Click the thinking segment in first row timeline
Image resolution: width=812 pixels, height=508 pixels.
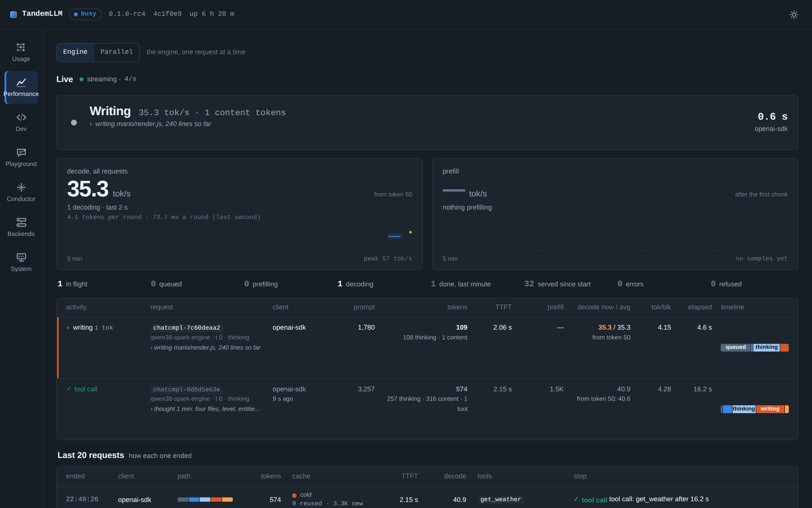(766, 347)
